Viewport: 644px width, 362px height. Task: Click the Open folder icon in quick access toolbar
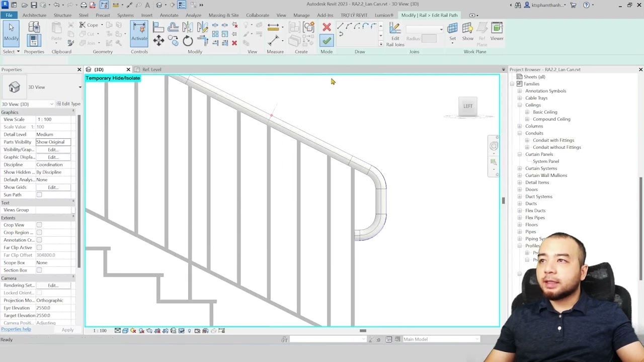(x=24, y=5)
